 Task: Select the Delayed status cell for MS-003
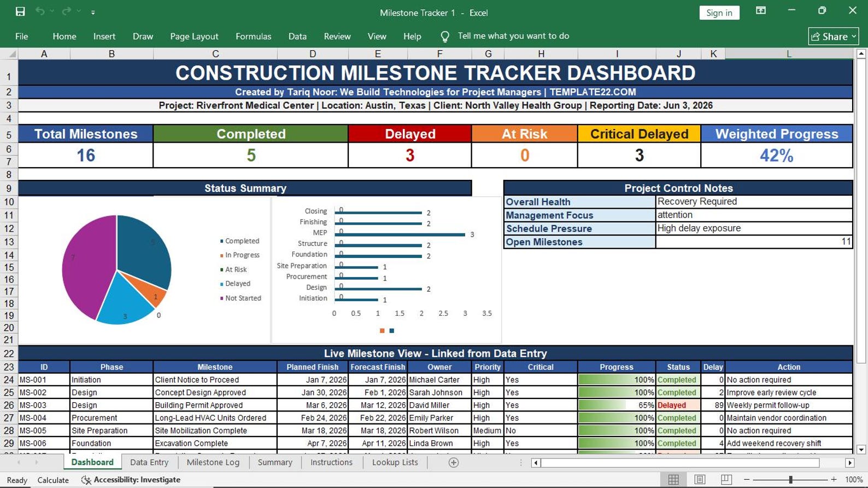678,405
